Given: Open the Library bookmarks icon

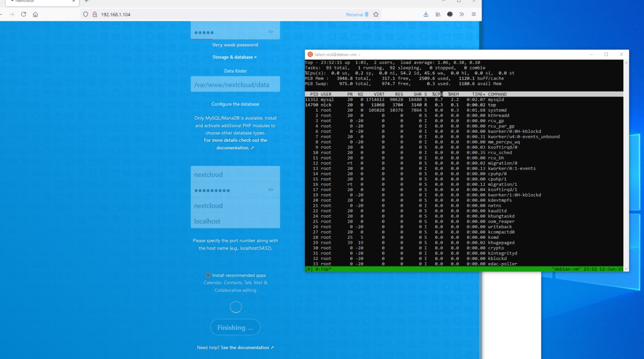Looking at the screenshot, I should pyautogui.click(x=438, y=15).
